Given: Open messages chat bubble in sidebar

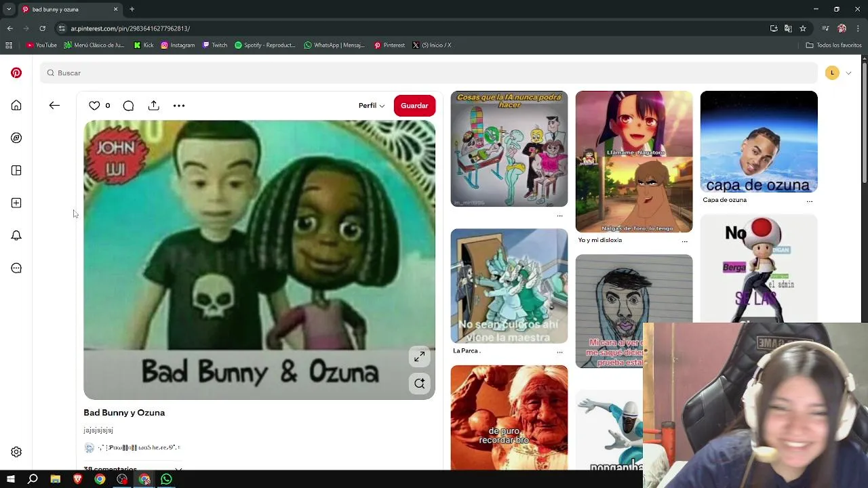Looking at the screenshot, I should 16,268.
